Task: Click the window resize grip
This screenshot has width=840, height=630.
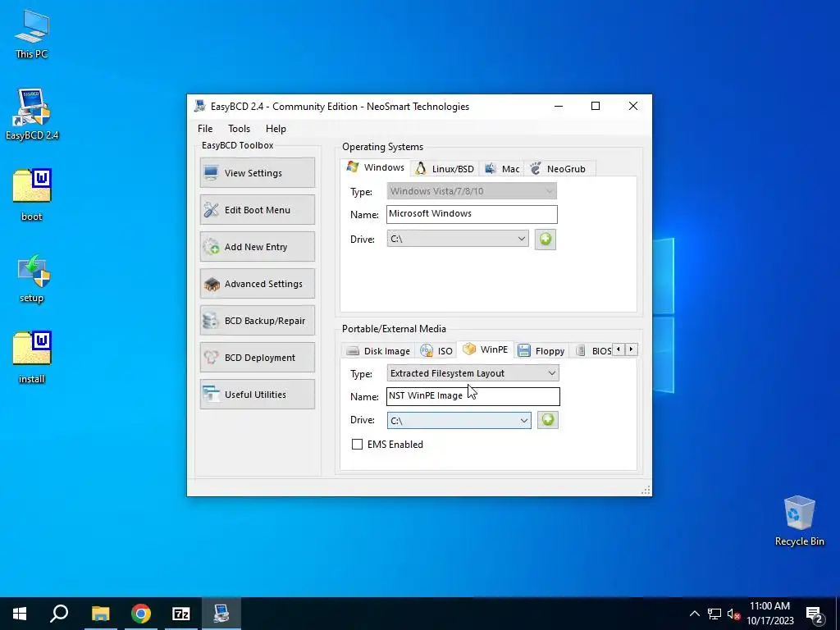Action: click(646, 491)
